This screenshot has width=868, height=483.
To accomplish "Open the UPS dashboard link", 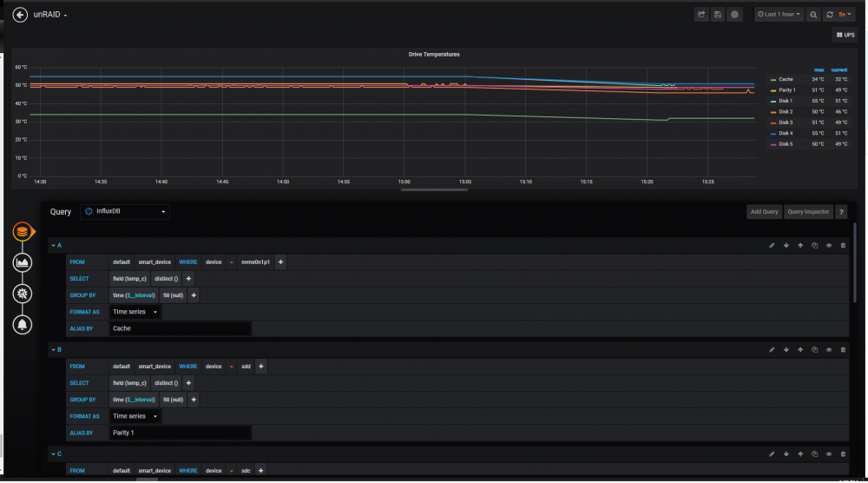I will click(845, 35).
